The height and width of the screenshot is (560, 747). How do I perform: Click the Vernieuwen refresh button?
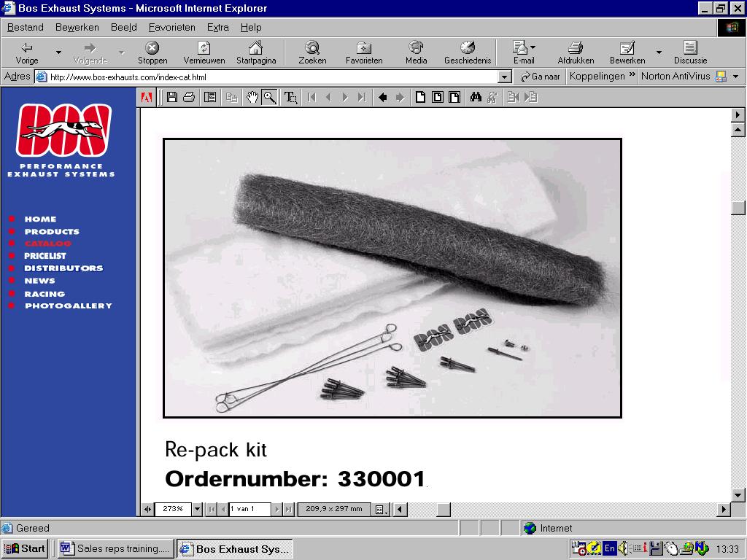tap(204, 53)
